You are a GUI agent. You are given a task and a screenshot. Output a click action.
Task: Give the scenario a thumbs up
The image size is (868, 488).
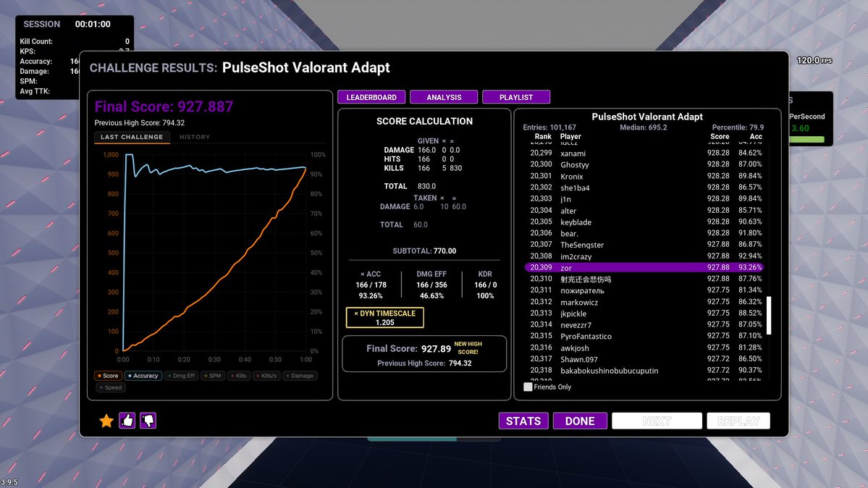point(127,421)
